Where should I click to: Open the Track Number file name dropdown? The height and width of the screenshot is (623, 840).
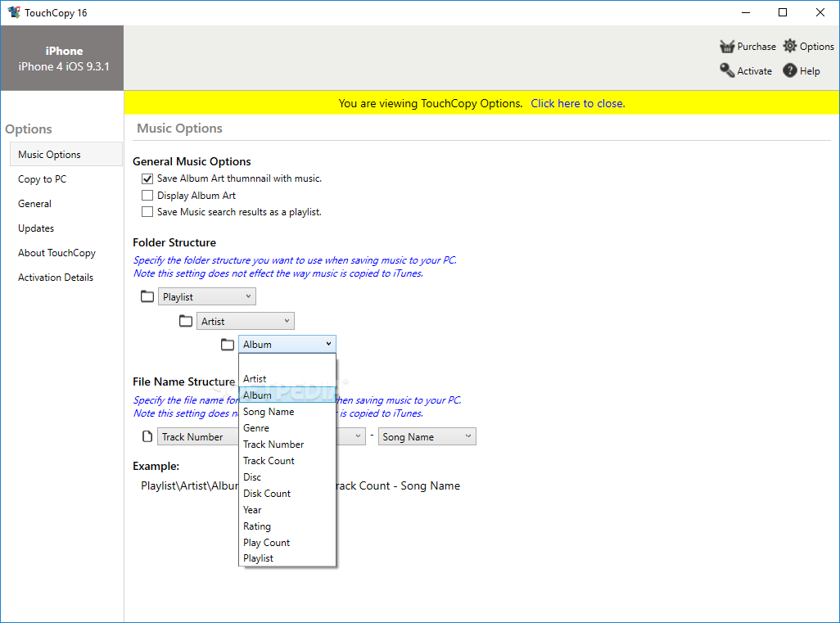click(x=198, y=436)
